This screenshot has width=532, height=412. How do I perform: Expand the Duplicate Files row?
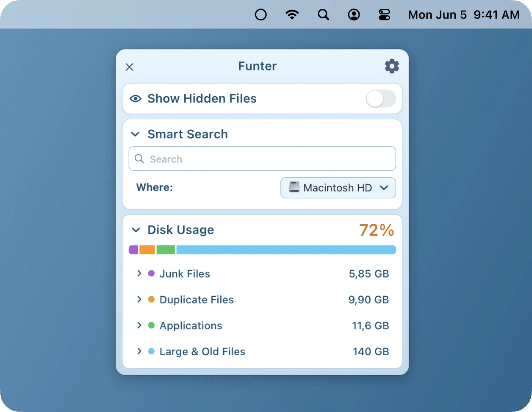pyautogui.click(x=139, y=299)
